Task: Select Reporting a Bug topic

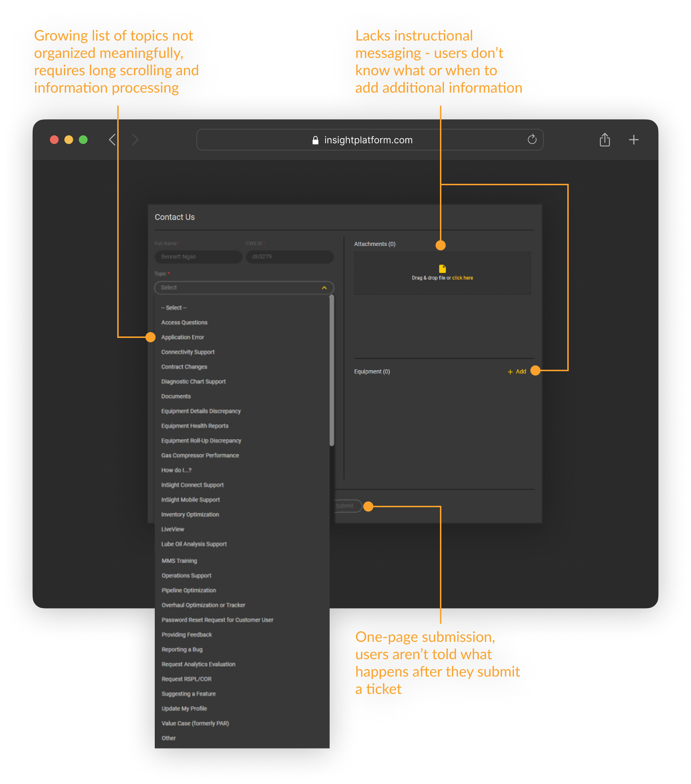Action: (x=182, y=649)
